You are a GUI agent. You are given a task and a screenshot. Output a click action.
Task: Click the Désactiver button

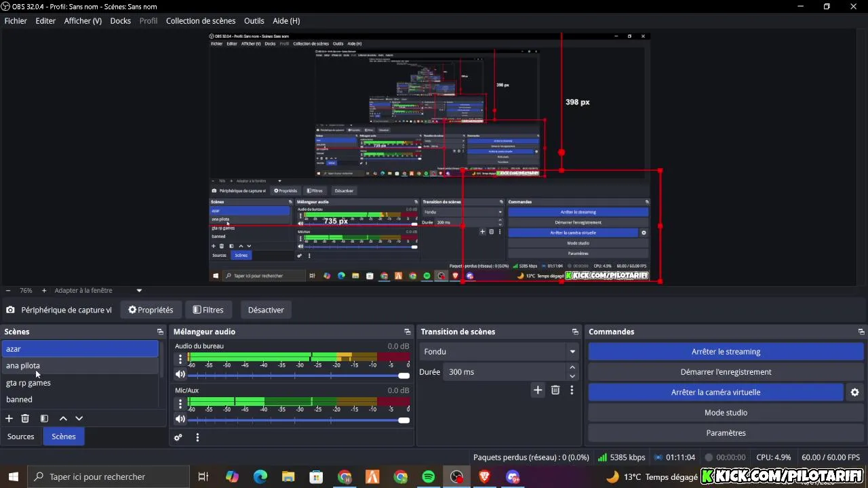266,310
